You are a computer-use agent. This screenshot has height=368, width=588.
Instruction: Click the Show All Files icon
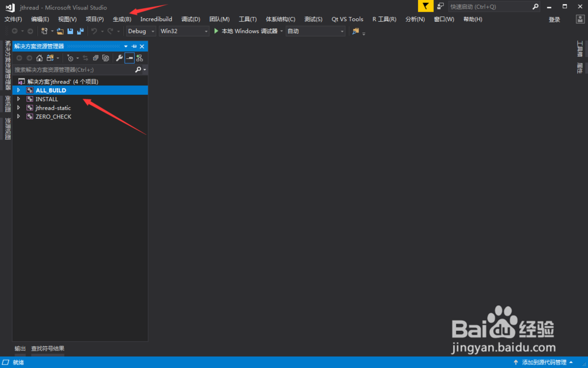click(105, 58)
